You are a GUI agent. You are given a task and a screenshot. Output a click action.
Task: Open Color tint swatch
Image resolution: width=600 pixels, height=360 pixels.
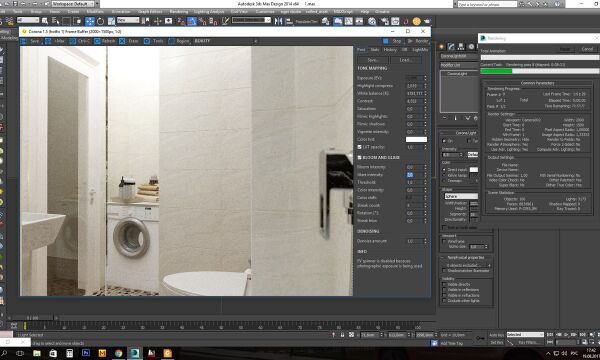(416, 139)
